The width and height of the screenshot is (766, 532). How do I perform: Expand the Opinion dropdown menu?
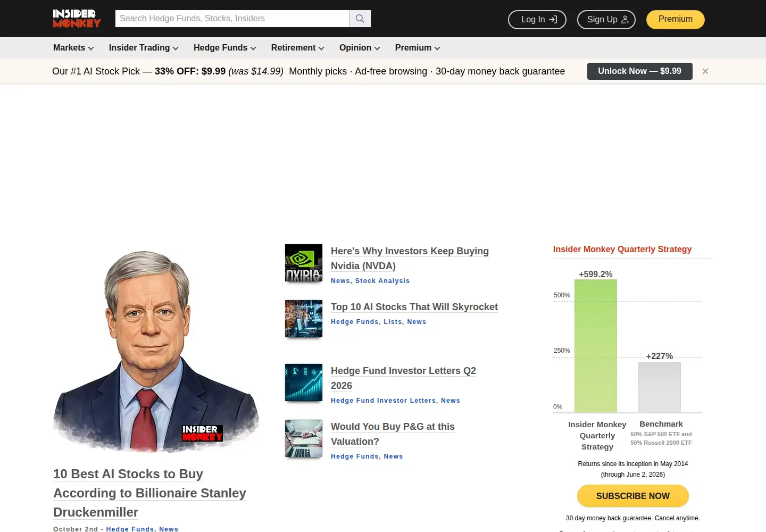(x=360, y=48)
